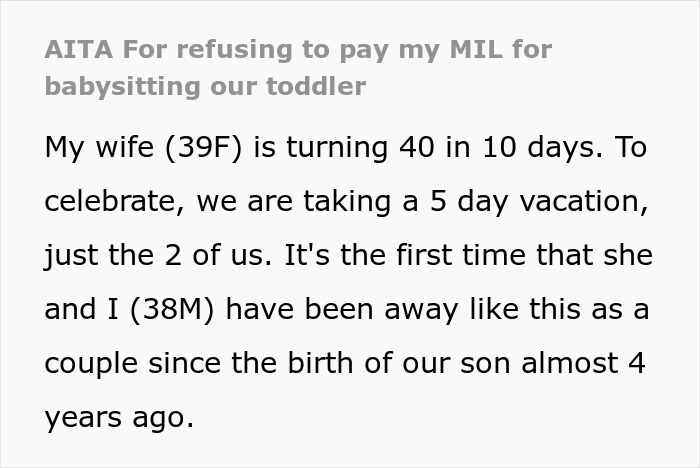
Task: Click the word 'couple' in the body text
Action: 91,364
